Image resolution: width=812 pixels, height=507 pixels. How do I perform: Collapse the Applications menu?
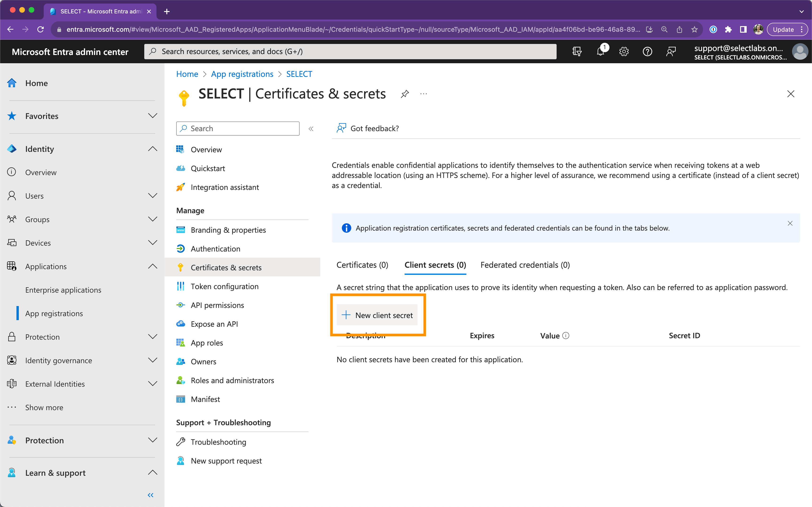[152, 266]
